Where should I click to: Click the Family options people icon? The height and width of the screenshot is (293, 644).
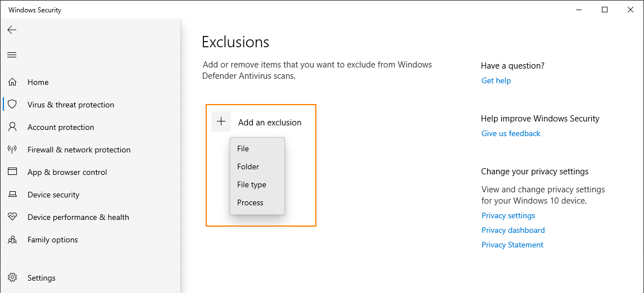point(12,240)
